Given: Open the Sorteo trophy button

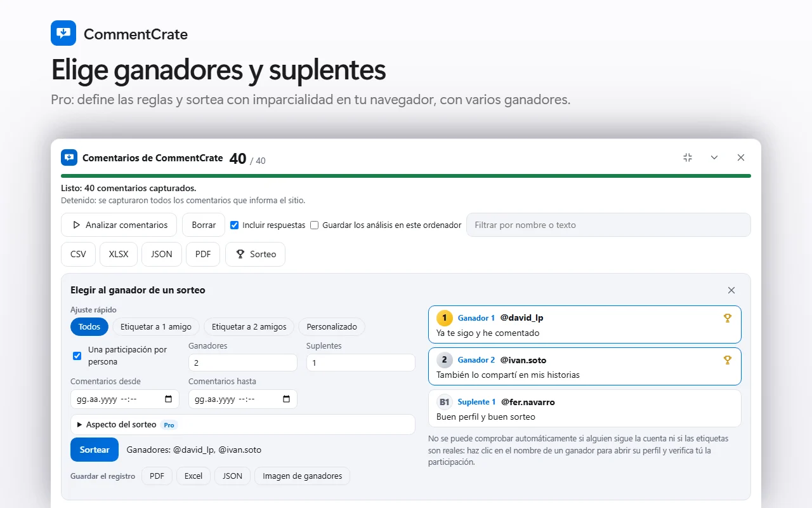Looking at the screenshot, I should click(x=256, y=254).
